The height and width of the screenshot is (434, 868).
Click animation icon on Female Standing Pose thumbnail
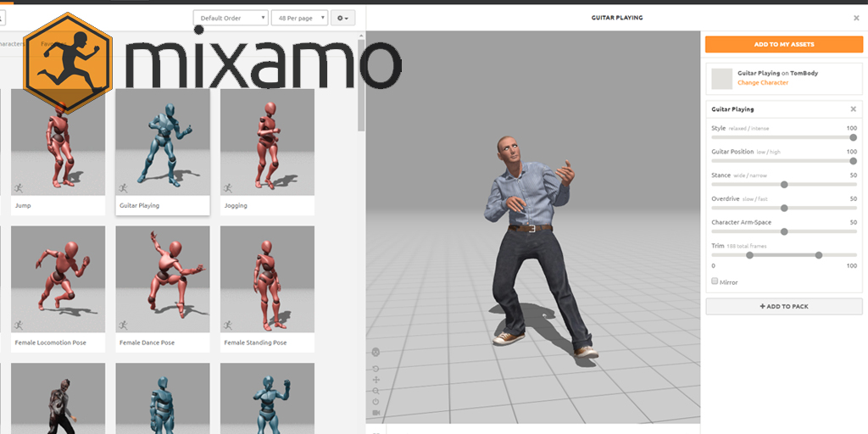pos(228,325)
